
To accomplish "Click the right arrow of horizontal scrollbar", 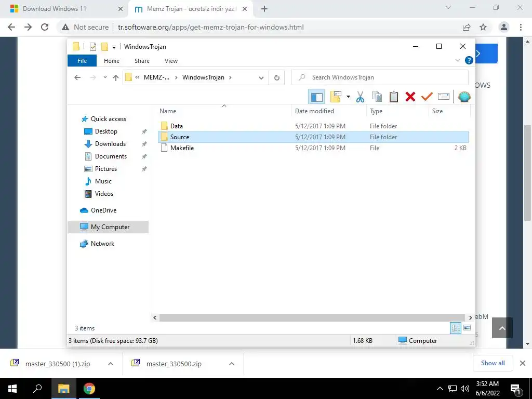I will tap(470, 317).
